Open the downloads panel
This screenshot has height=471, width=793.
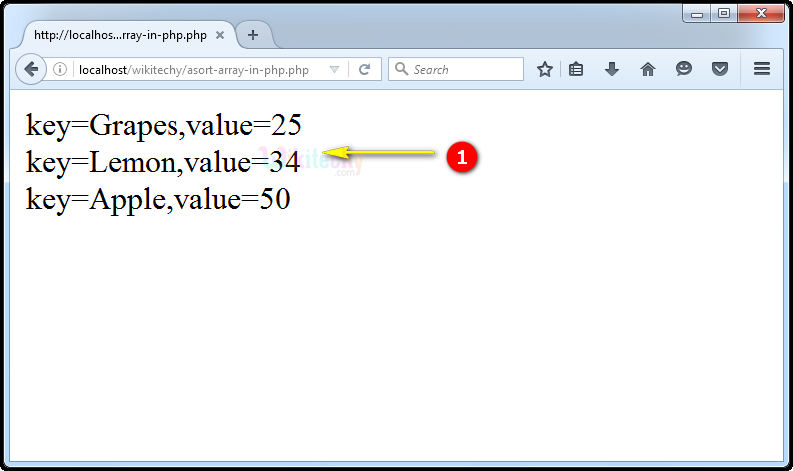612,69
